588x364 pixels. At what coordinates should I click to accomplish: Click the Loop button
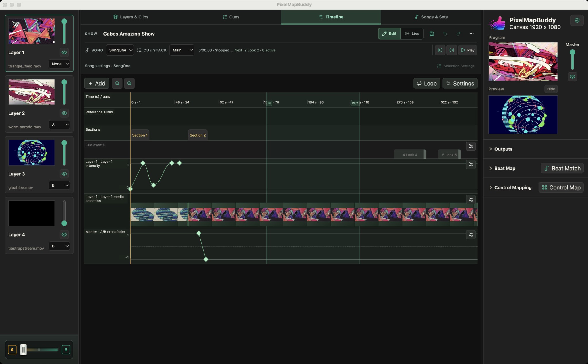click(427, 83)
